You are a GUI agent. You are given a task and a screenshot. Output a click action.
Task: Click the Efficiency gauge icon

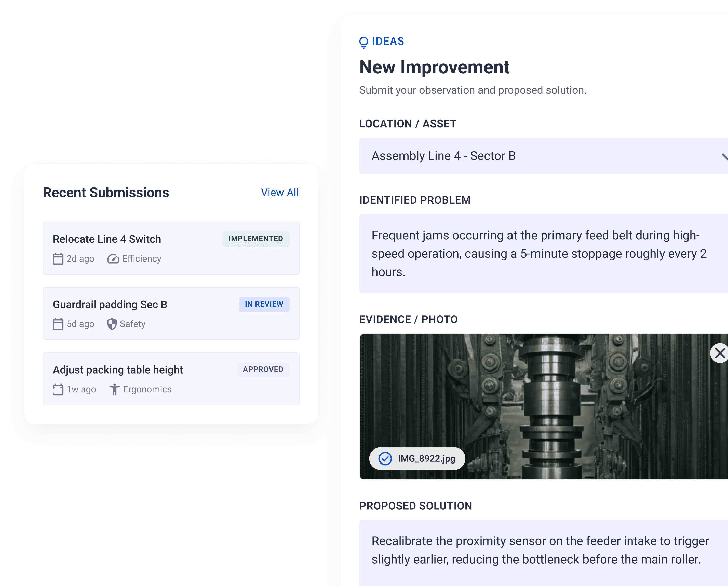click(x=113, y=259)
